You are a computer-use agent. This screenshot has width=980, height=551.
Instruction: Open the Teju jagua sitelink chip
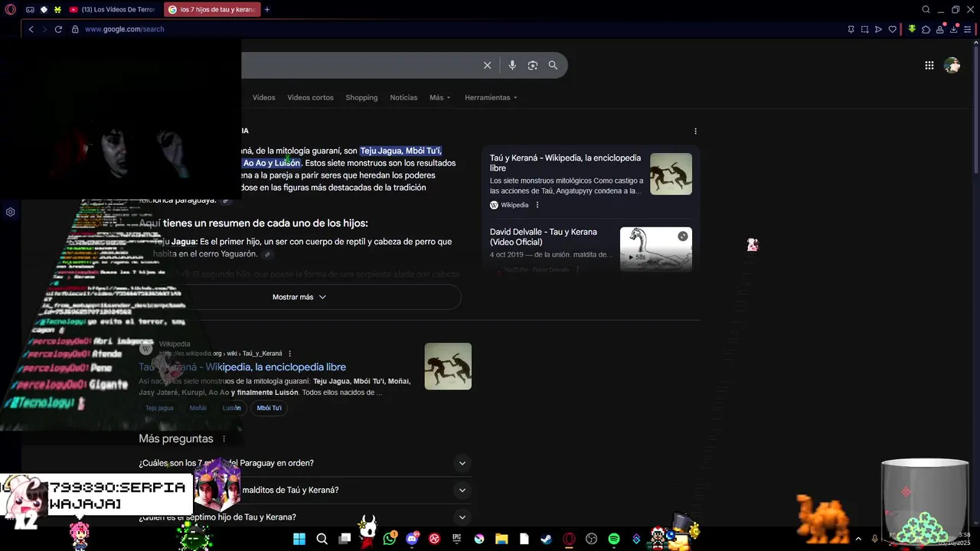(x=159, y=408)
